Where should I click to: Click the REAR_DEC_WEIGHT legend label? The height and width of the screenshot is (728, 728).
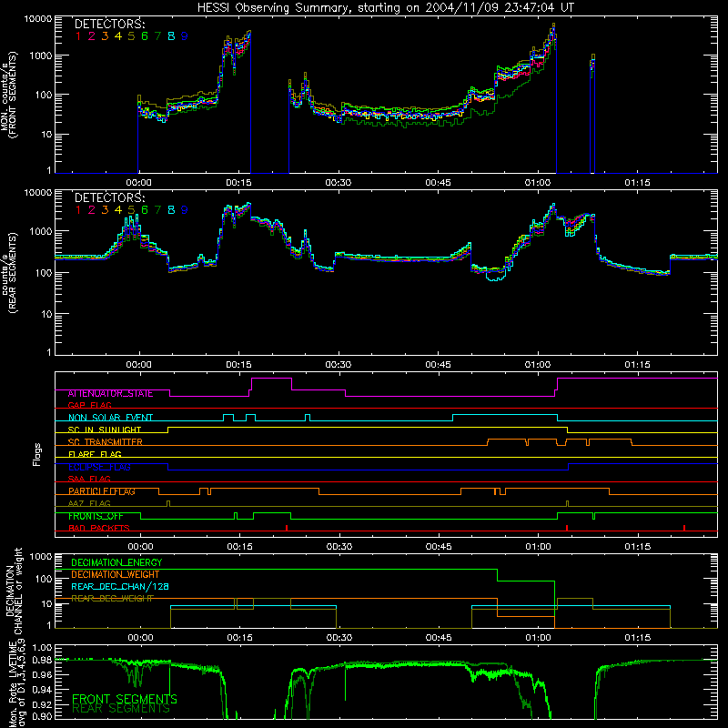(x=112, y=599)
